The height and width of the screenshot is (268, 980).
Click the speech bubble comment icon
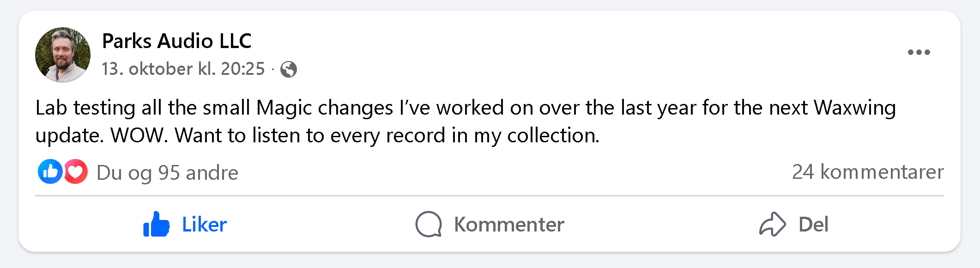[429, 225]
